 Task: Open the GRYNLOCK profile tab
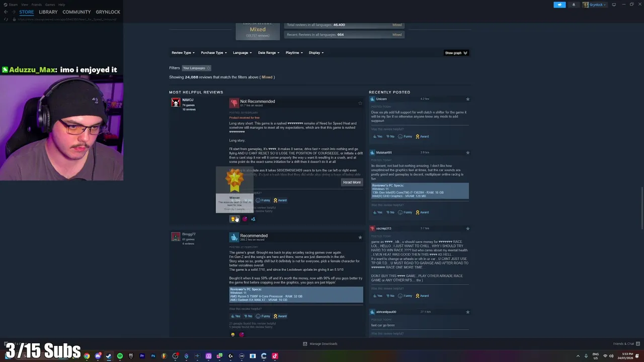point(108,12)
